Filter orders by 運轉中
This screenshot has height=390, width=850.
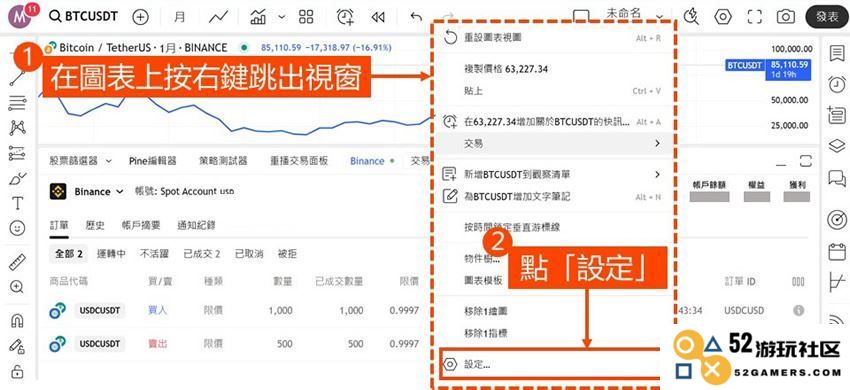[x=111, y=254]
